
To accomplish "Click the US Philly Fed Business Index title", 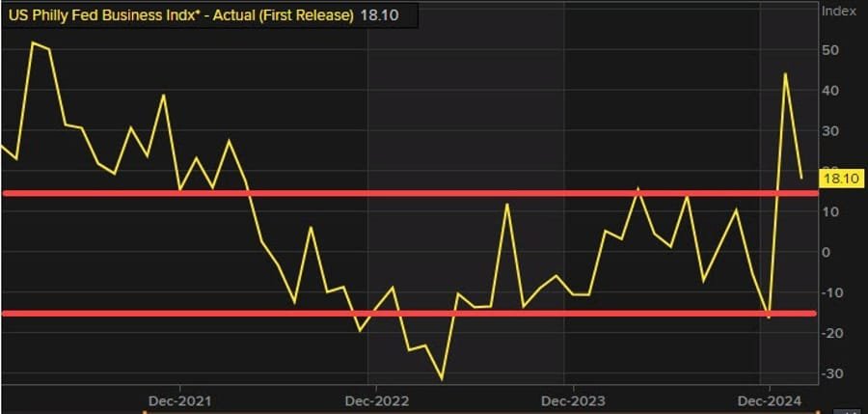I will (180, 16).
